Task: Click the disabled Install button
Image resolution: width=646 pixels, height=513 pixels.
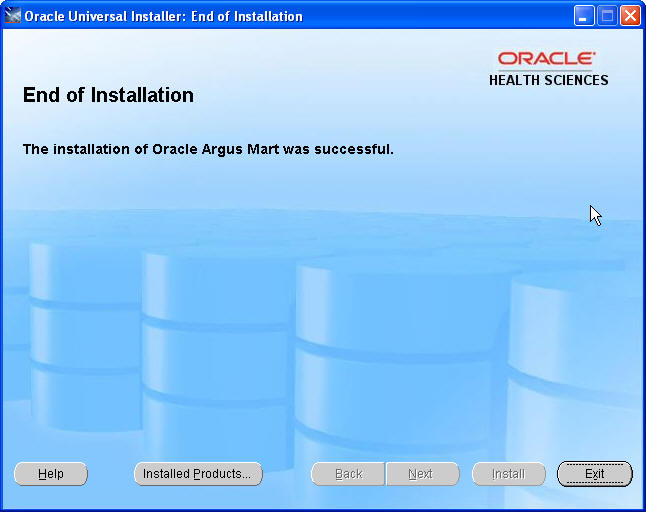Action: pyautogui.click(x=509, y=474)
